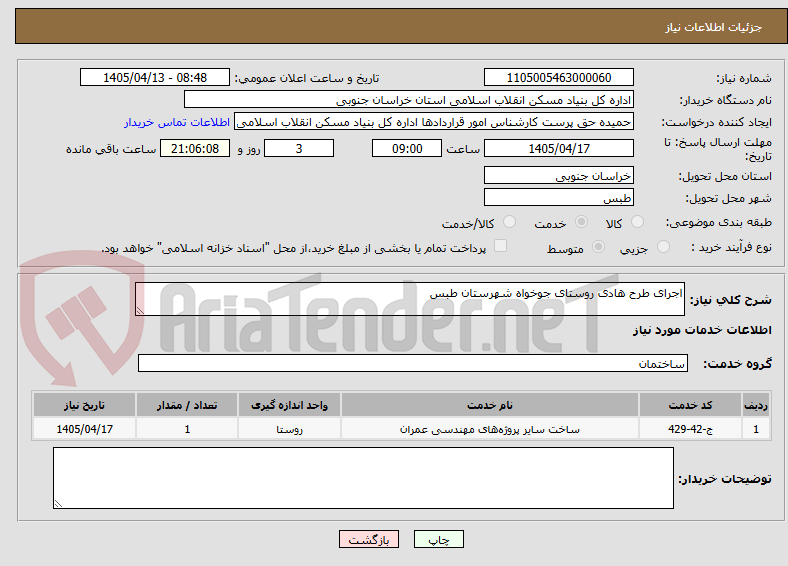Image resolution: width=788 pixels, height=566 pixels.
Task: Click the deadline date field 1405/04/17
Action: click(558, 148)
